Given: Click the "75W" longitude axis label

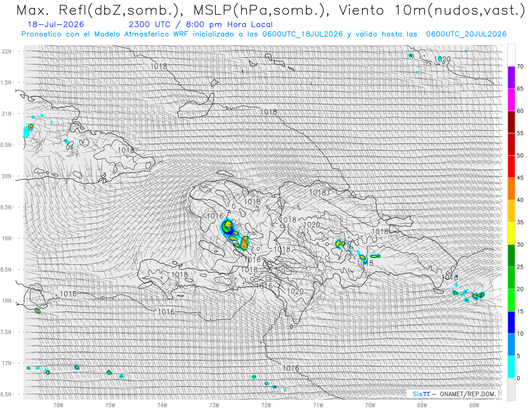Looking at the screenshot, I should (x=110, y=405).
